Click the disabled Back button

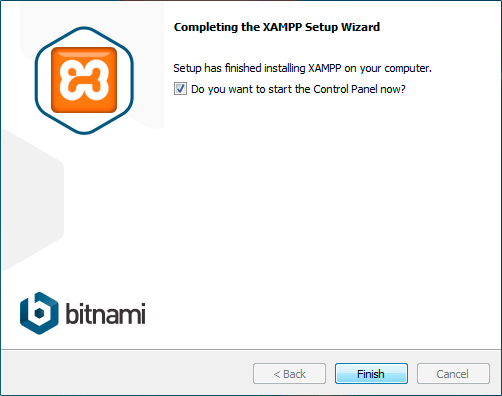click(x=289, y=374)
